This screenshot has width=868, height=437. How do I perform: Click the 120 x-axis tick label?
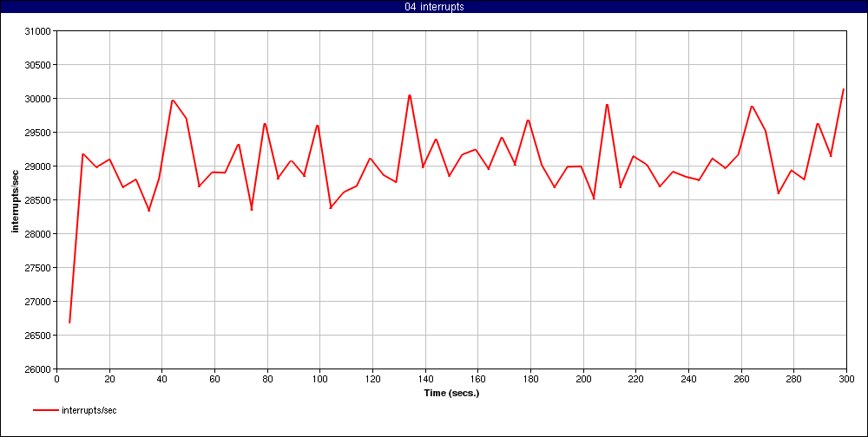372,379
